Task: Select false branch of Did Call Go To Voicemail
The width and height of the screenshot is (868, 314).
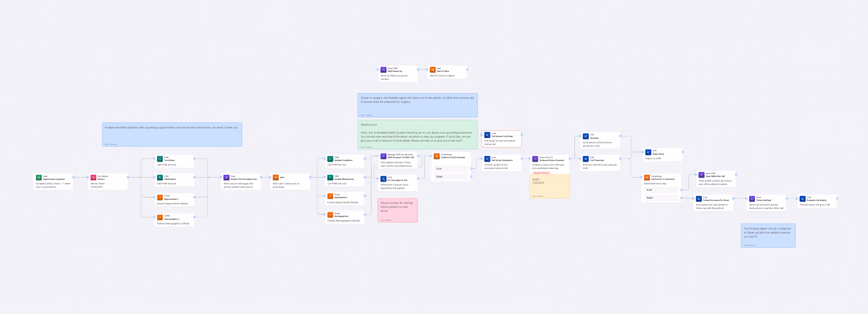Action: pos(662,198)
